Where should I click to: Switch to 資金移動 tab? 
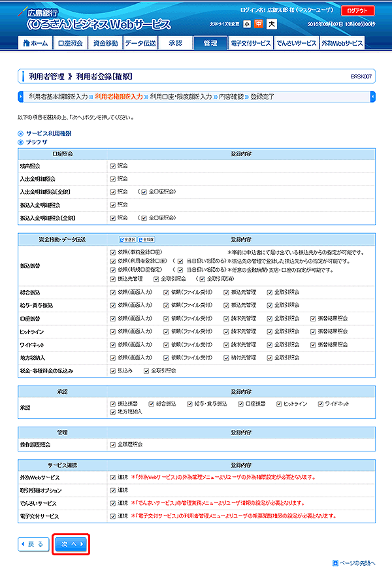(105, 43)
